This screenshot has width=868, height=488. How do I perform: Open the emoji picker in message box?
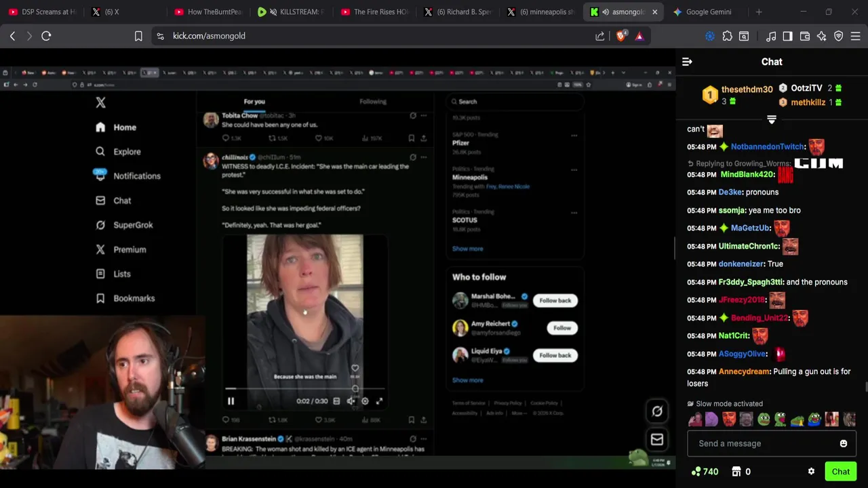[x=843, y=443]
